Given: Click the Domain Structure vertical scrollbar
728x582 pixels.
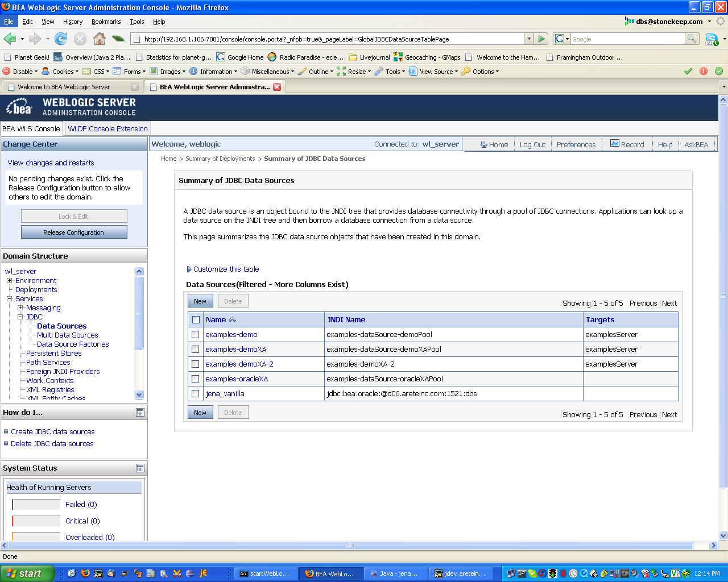Looking at the screenshot, I should [x=139, y=333].
